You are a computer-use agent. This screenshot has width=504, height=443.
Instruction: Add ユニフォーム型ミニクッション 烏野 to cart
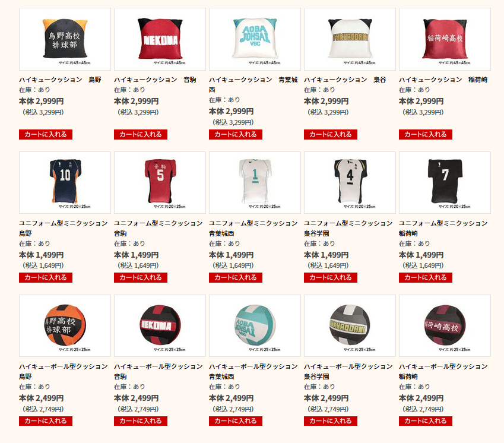(x=46, y=277)
